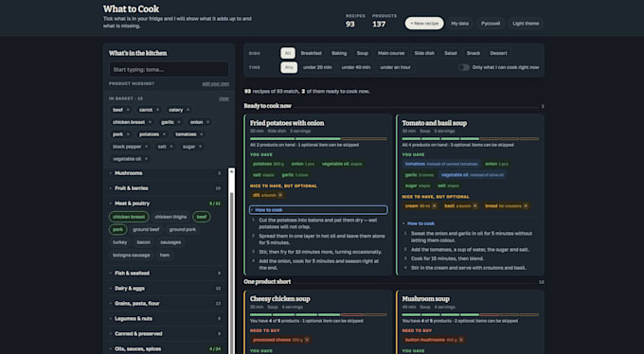This screenshot has width=644, height=354.
Task: Click the × on the tomatoes basket chip
Action: [201, 134]
